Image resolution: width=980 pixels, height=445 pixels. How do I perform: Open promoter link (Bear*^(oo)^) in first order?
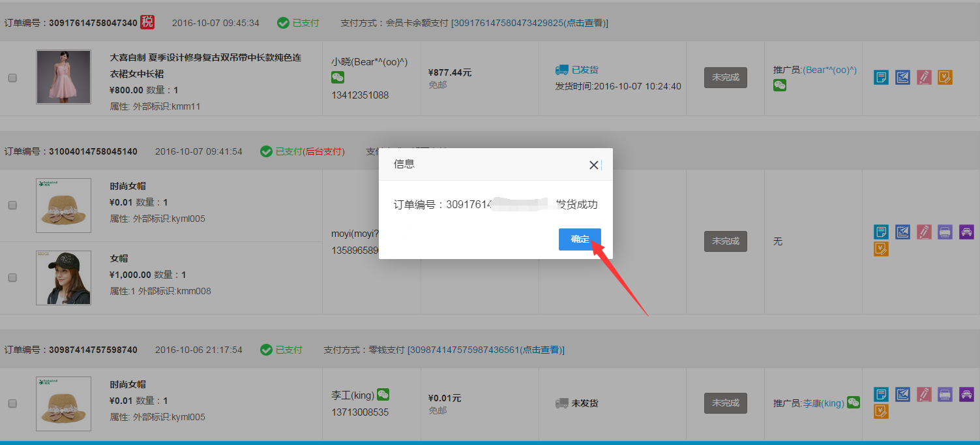click(x=829, y=69)
